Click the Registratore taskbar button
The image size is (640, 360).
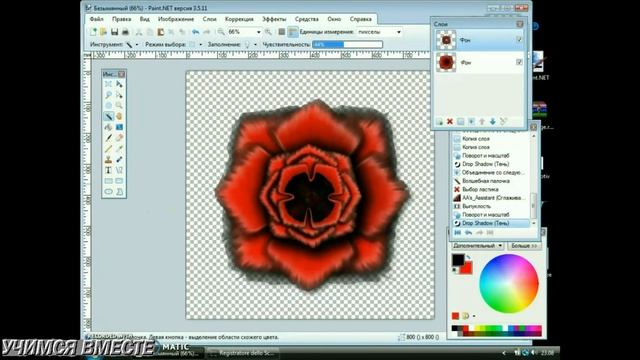coord(243,353)
